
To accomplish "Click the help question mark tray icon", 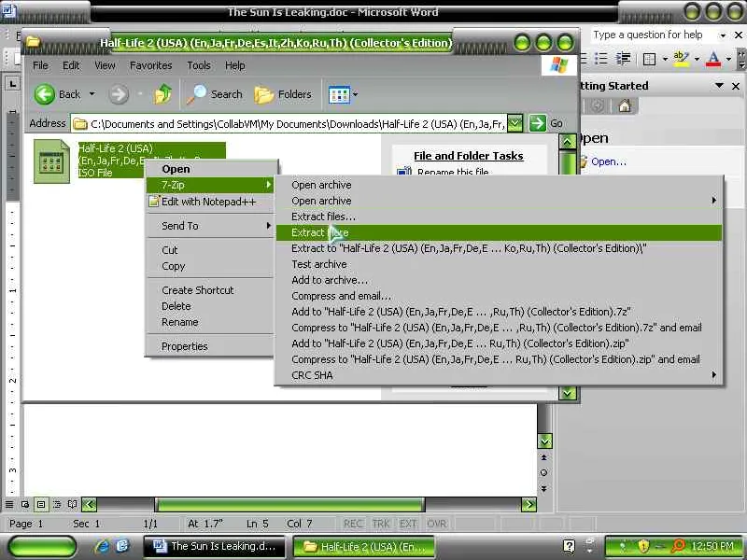I will click(x=569, y=546).
